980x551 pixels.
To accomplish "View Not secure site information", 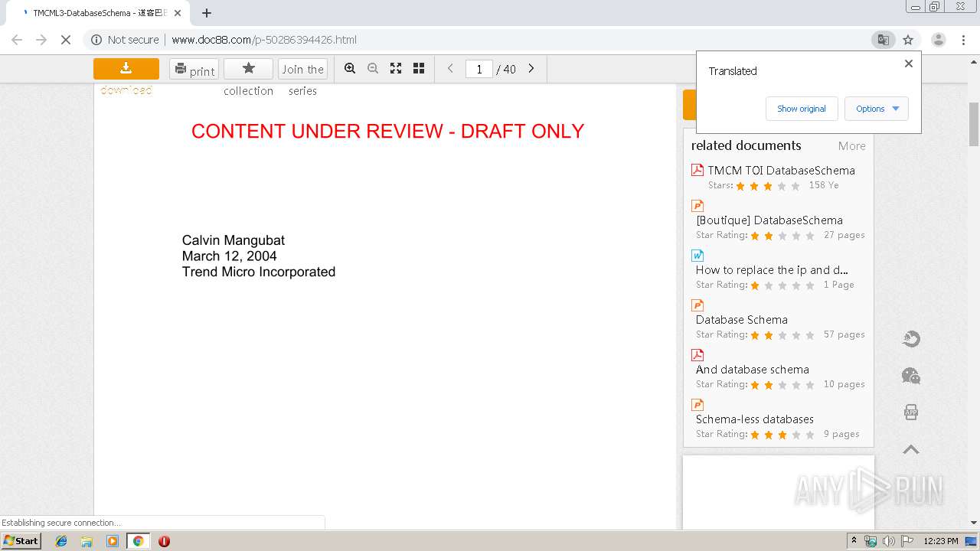I will click(126, 40).
